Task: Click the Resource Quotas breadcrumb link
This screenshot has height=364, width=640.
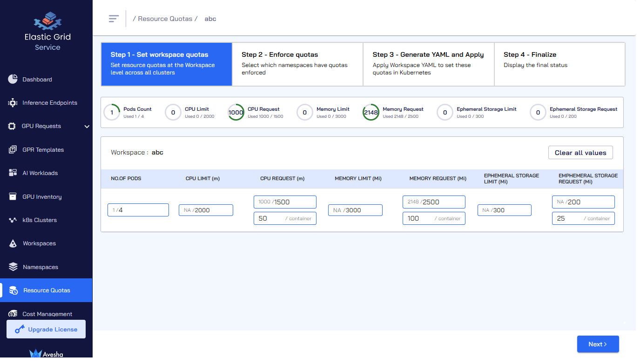Action: click(x=165, y=19)
